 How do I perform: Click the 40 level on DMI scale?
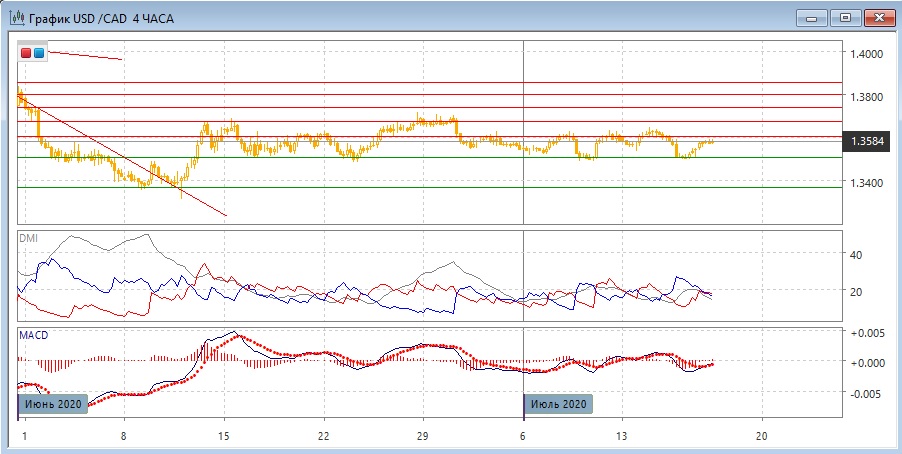[855, 255]
